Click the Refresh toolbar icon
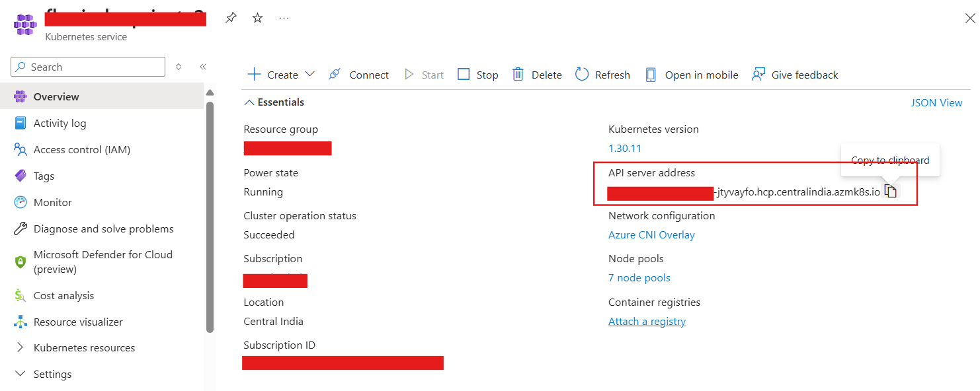 coord(582,74)
